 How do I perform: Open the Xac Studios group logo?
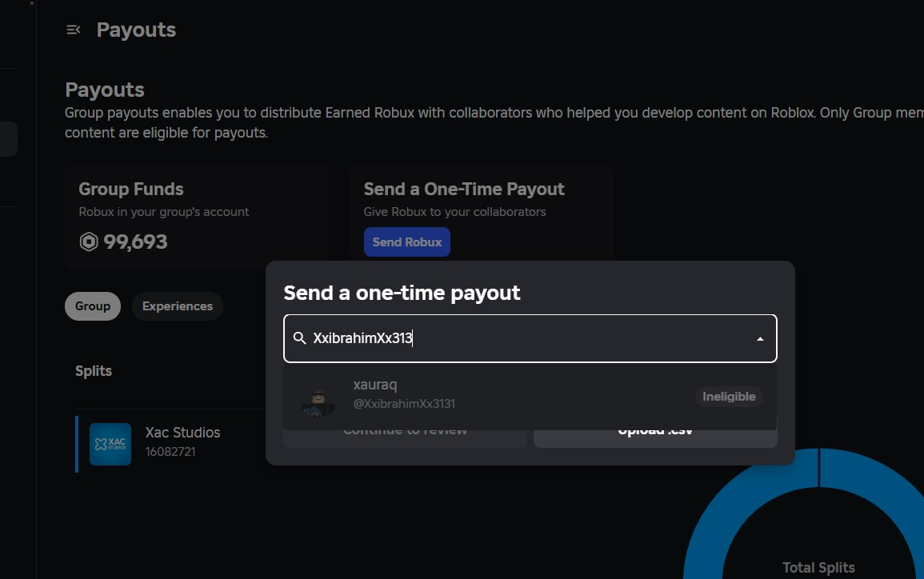[x=110, y=444]
